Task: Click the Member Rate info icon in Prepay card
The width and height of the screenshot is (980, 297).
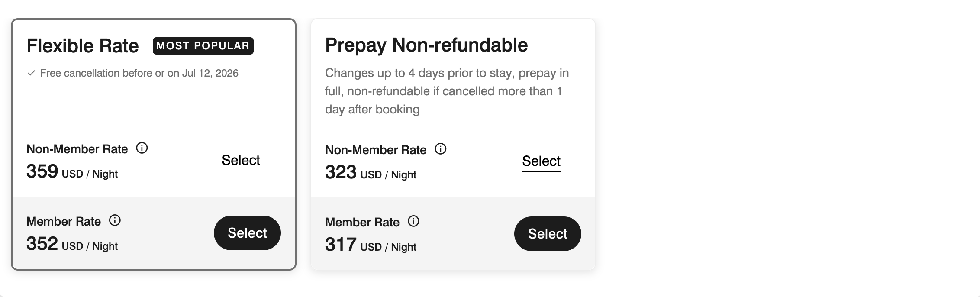Action: pos(414,221)
